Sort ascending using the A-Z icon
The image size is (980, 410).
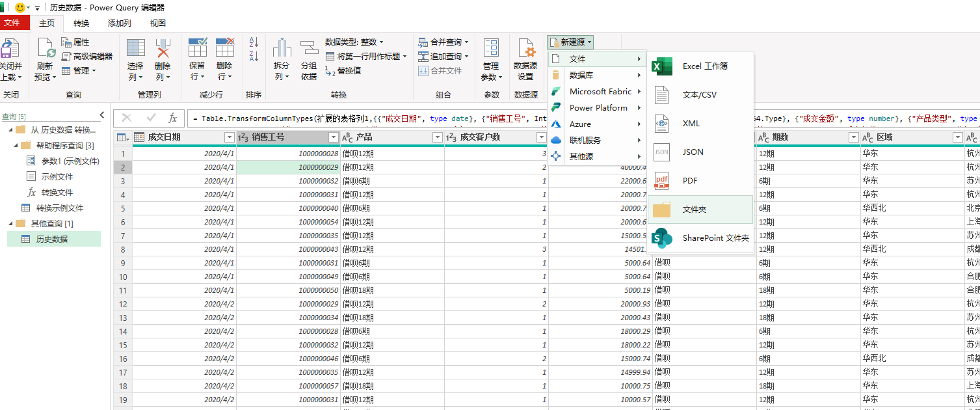254,42
